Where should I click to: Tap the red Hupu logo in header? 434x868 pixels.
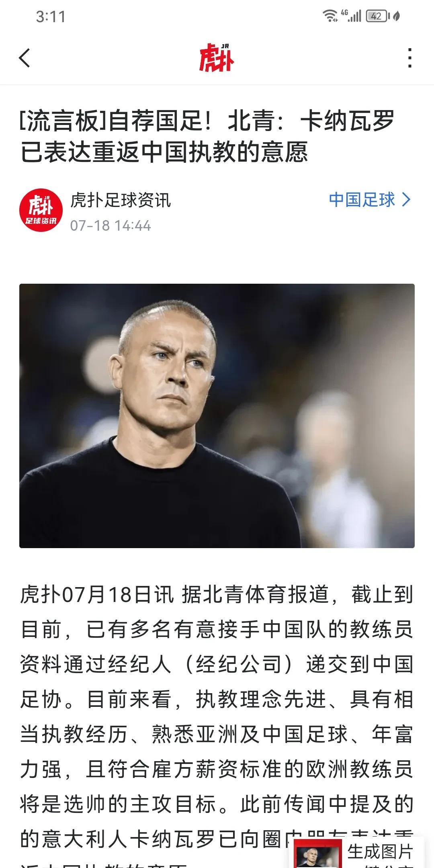point(217,57)
